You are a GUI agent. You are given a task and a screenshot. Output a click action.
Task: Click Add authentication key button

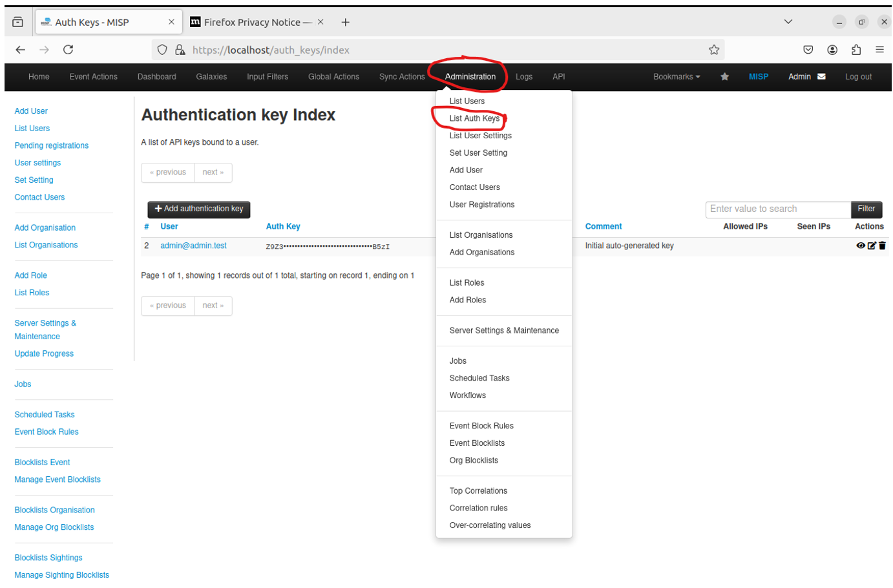pyautogui.click(x=199, y=209)
